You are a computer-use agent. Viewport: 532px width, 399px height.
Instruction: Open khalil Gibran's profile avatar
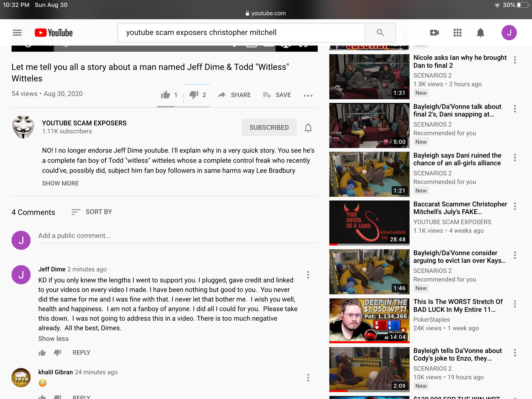click(x=21, y=378)
